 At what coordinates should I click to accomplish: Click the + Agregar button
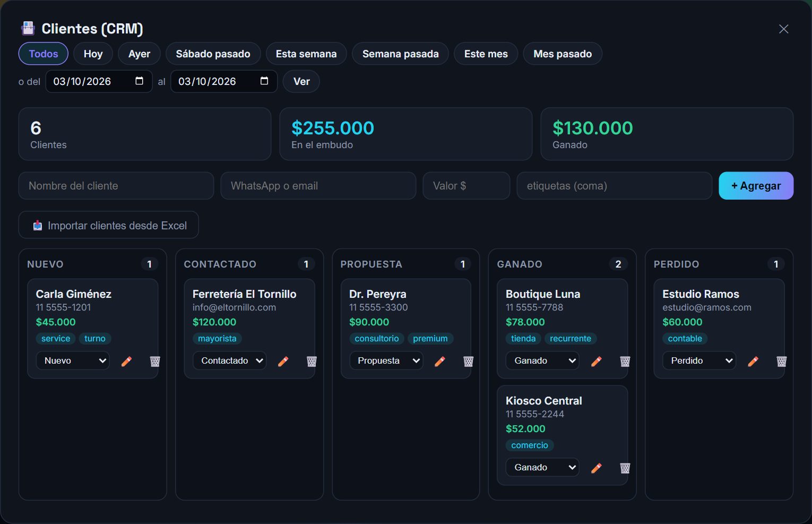click(x=756, y=186)
